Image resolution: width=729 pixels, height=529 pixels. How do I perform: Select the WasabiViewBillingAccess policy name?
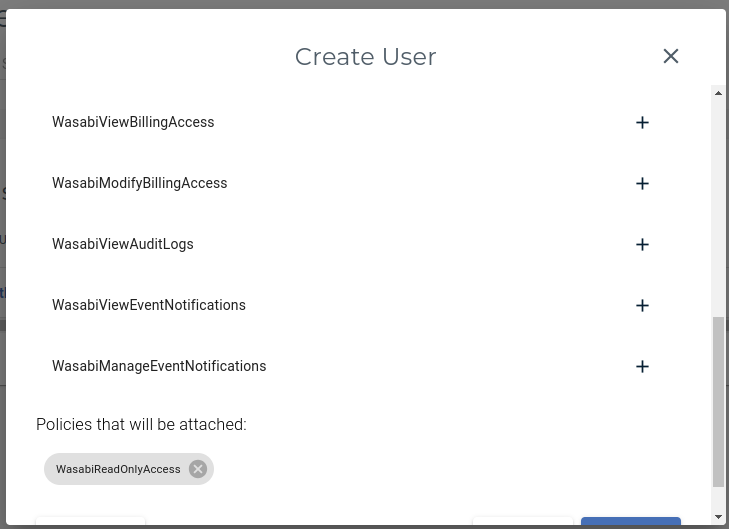133,122
